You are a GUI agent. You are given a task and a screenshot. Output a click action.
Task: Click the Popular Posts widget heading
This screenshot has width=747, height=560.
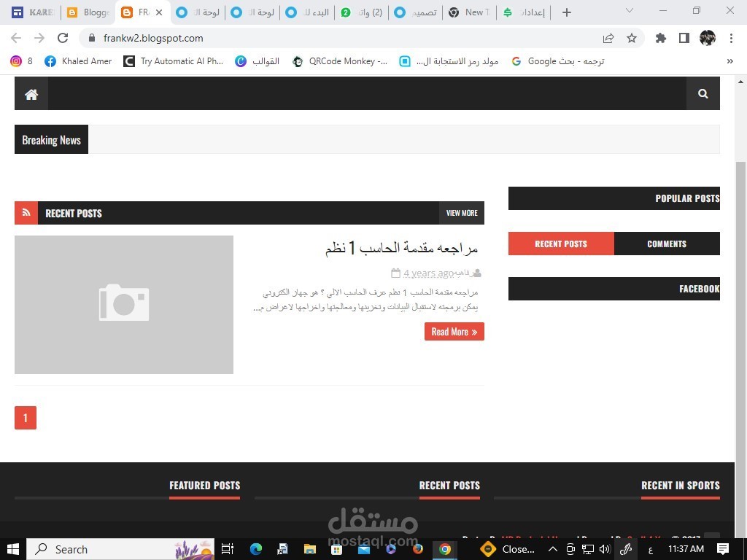(x=687, y=198)
